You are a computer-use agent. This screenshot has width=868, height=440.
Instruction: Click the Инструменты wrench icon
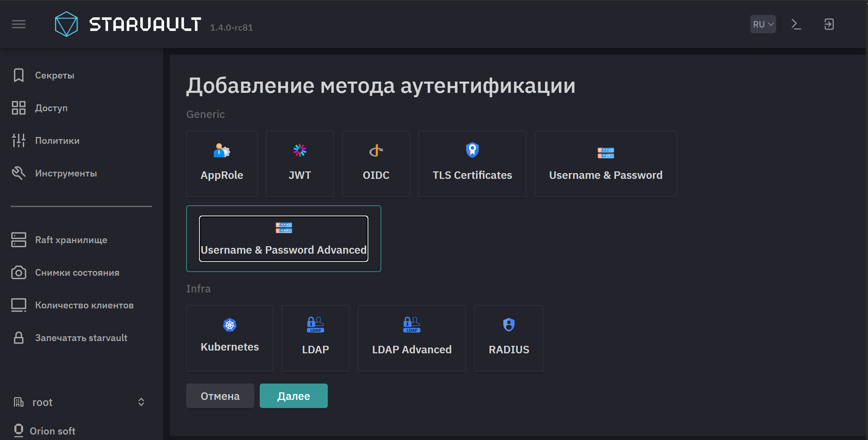(x=19, y=173)
